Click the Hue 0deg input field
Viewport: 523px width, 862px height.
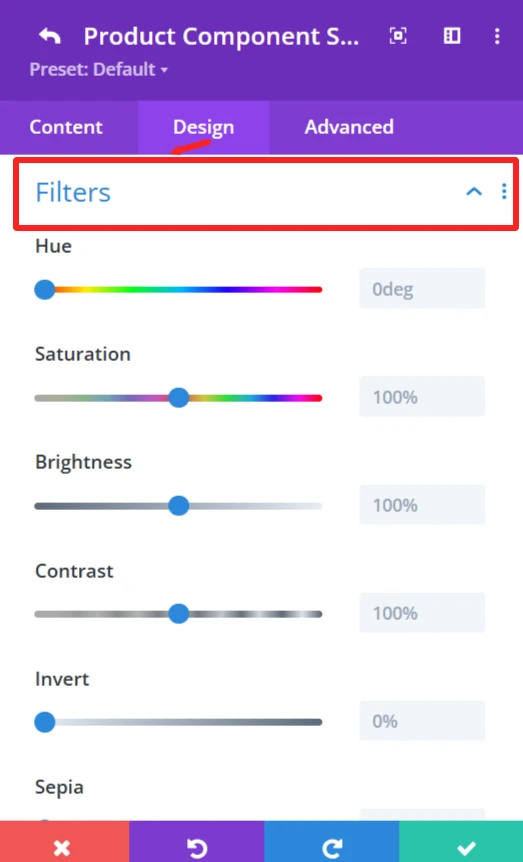pos(422,289)
